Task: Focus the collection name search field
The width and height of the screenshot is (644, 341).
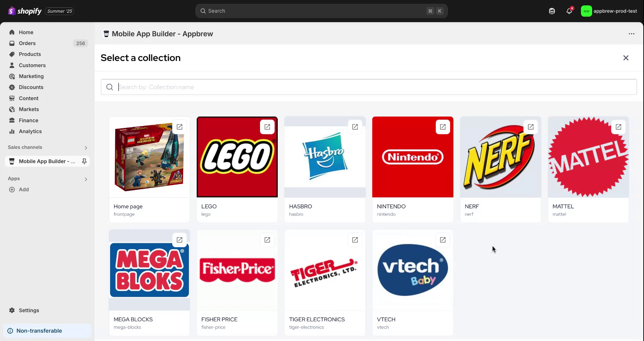Action: point(369,87)
